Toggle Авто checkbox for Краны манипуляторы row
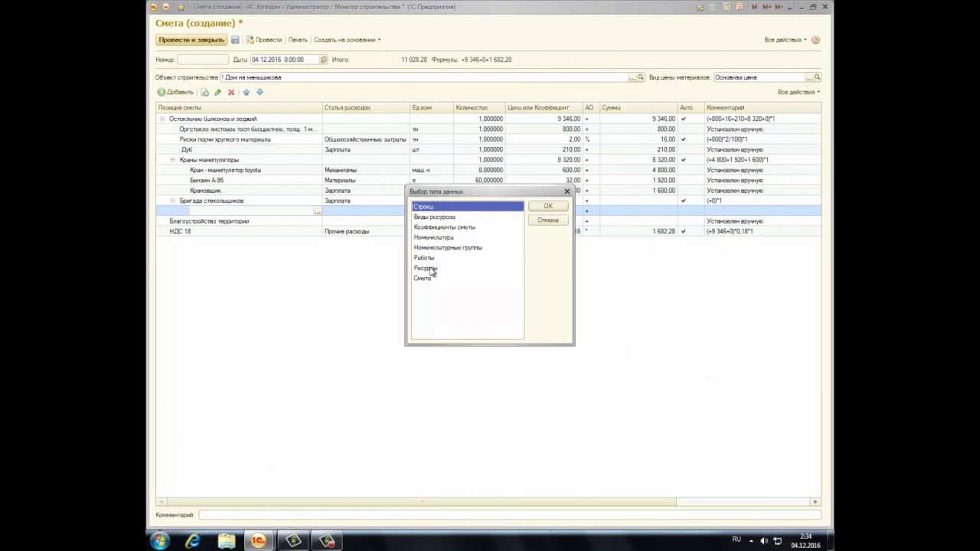Screen dimensions: 980x551 tap(684, 160)
